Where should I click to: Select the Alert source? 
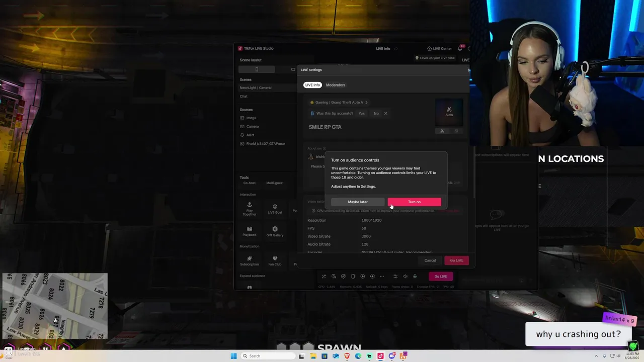248,135
